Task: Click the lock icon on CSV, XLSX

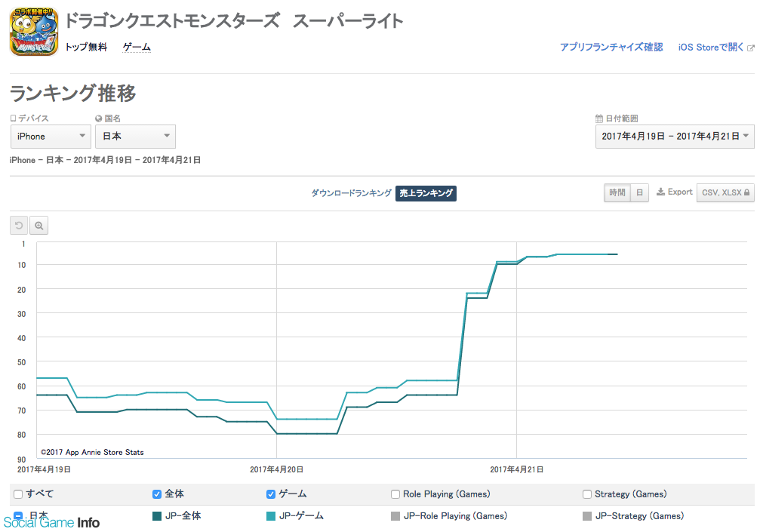Action: 746,192
